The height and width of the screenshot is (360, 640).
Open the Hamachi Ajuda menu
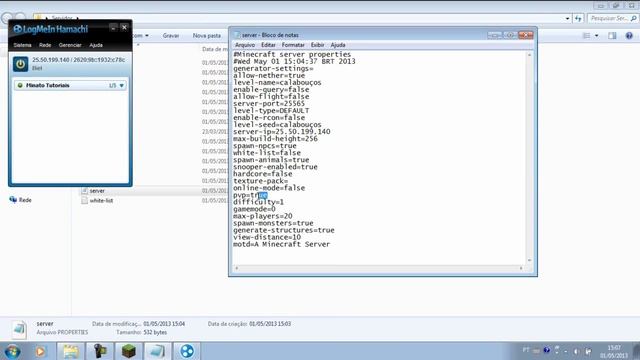point(96,45)
